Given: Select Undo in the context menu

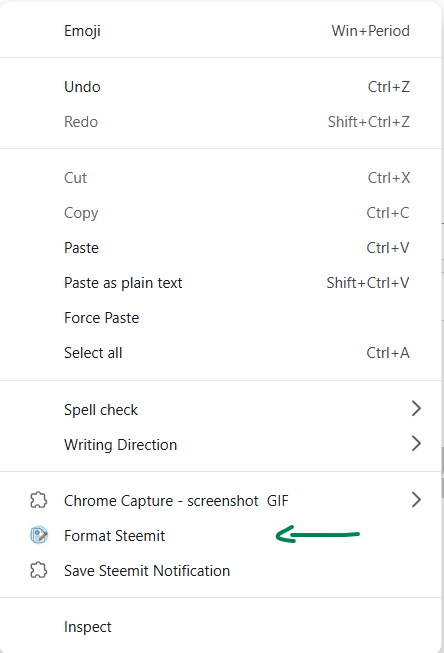Looking at the screenshot, I should point(221,87).
